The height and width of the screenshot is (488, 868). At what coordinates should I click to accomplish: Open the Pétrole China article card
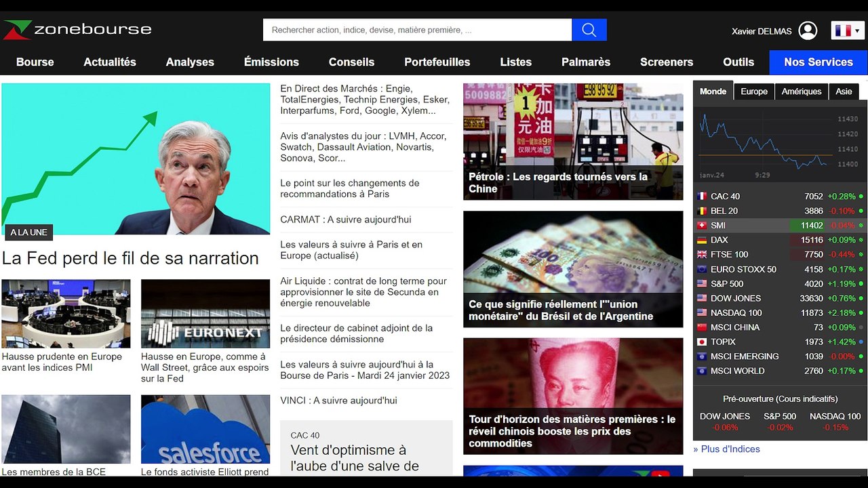(573, 142)
